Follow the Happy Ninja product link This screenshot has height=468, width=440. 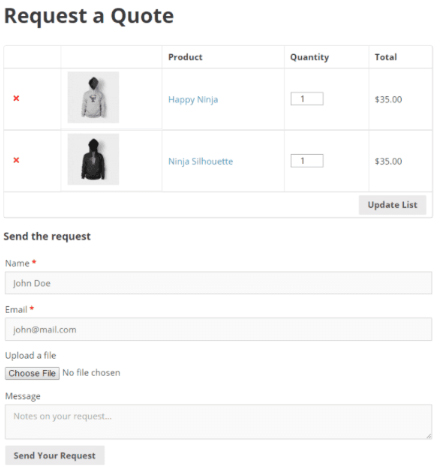pyautogui.click(x=193, y=100)
